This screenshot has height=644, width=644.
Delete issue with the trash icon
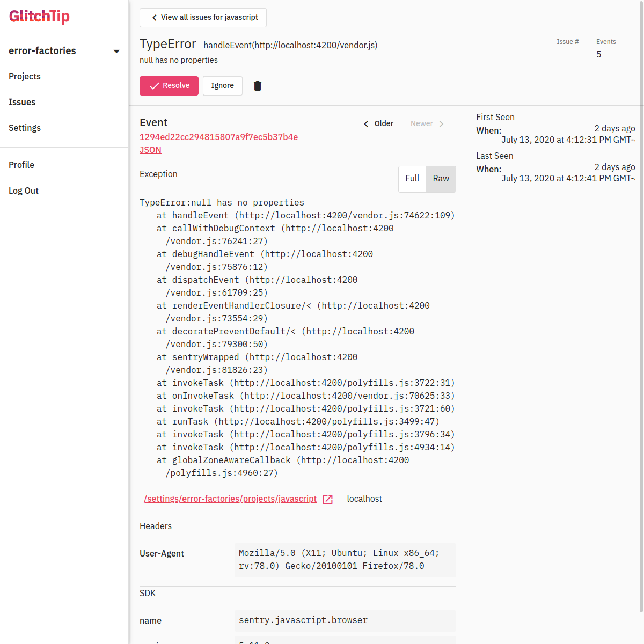(x=258, y=86)
